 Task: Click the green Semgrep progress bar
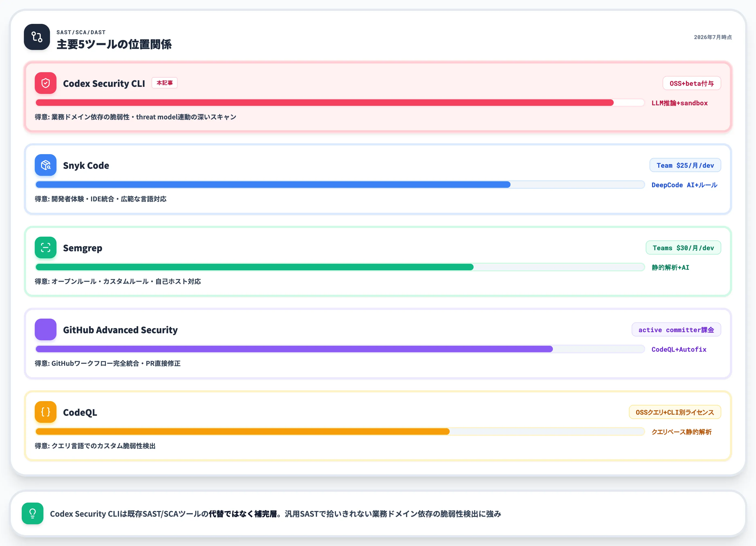tap(340, 267)
